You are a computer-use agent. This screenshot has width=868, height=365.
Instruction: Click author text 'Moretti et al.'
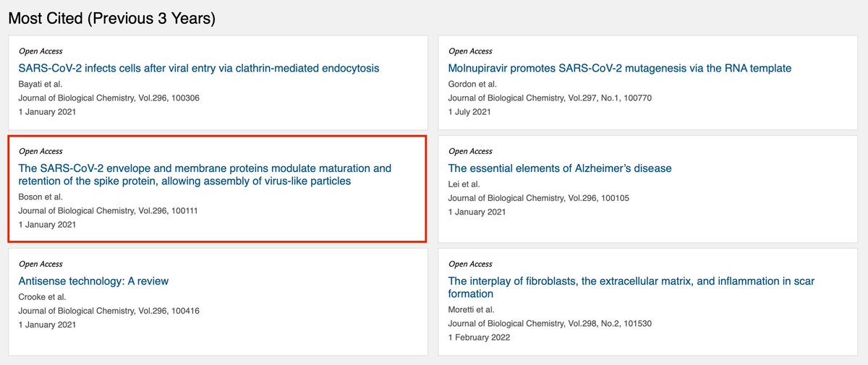point(472,309)
